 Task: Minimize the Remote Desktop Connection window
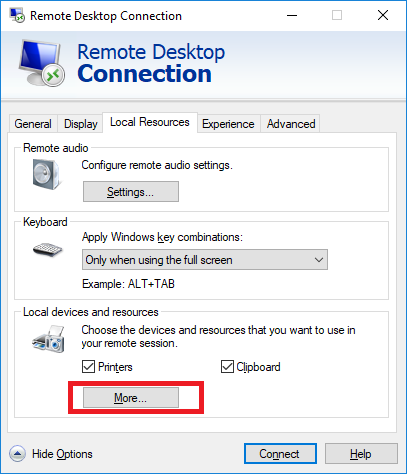pos(292,15)
